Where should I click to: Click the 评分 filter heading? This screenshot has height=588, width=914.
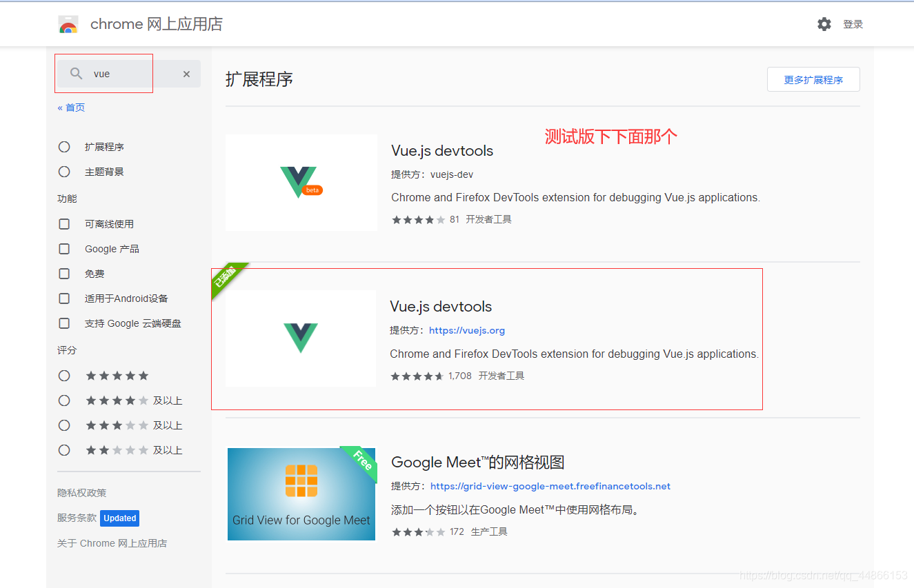tap(67, 350)
